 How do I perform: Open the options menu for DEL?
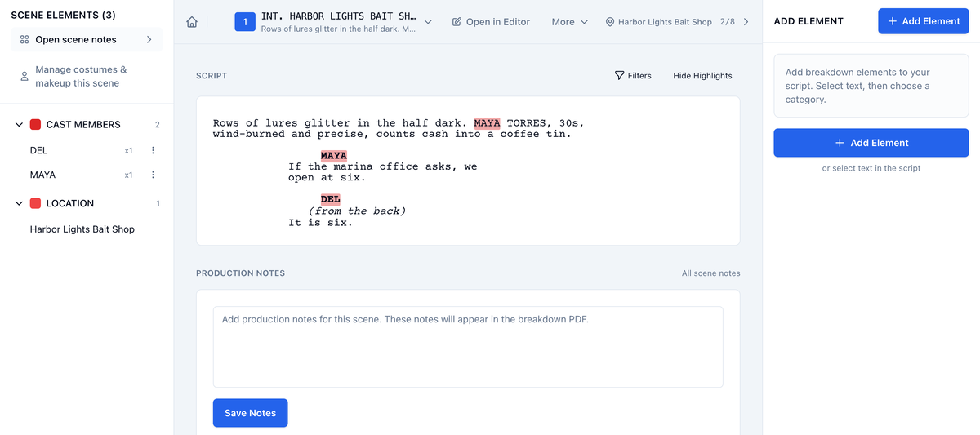click(153, 150)
